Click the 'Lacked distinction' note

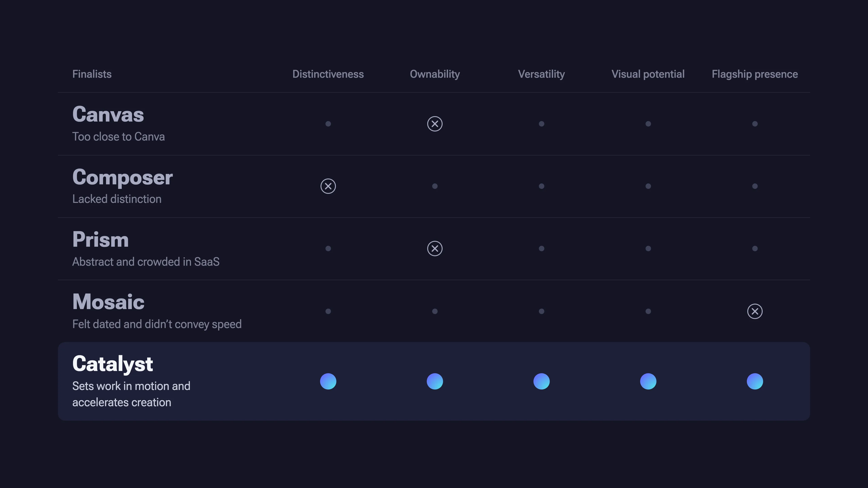[x=117, y=199]
